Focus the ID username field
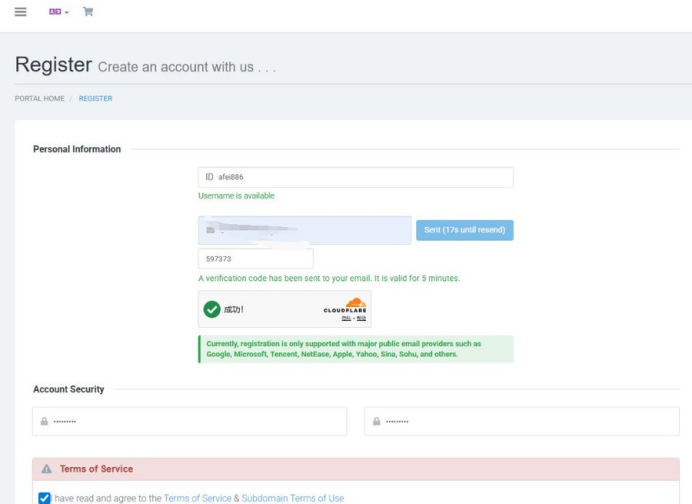692x504 pixels. tap(356, 177)
